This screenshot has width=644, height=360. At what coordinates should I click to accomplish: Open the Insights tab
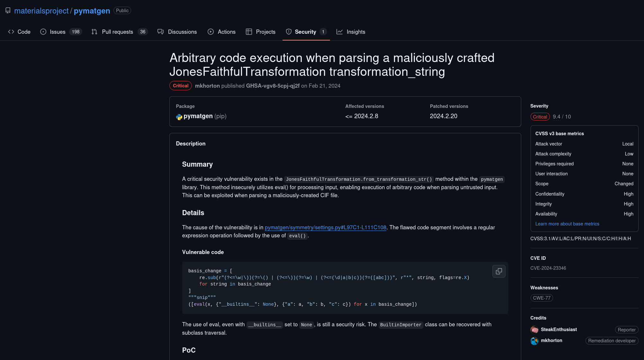pyautogui.click(x=351, y=32)
